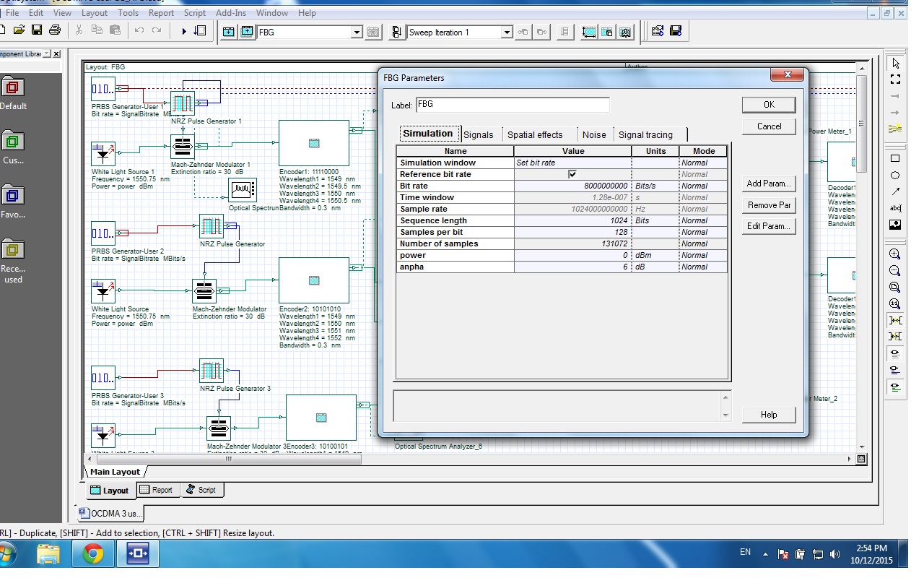This screenshot has height=578, width=924.
Task: Click the Add Param... button
Action: point(769,184)
